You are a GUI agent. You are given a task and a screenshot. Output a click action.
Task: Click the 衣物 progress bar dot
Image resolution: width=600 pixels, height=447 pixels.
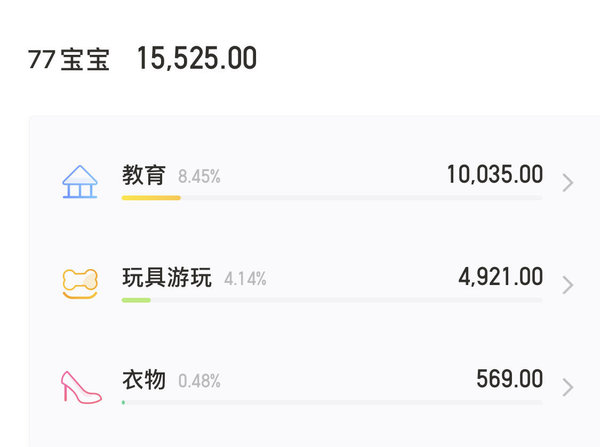[123, 402]
